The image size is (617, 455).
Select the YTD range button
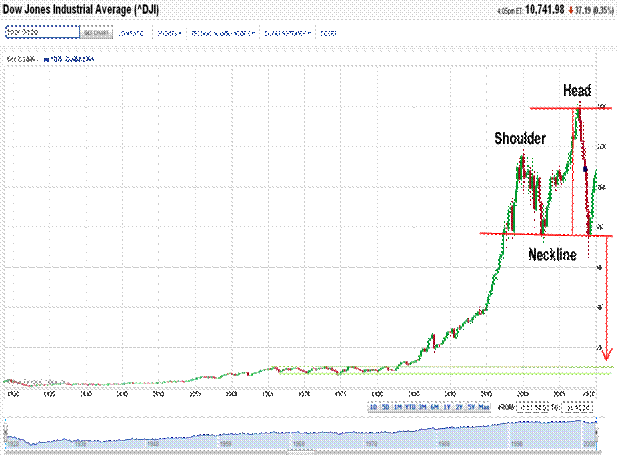(410, 407)
